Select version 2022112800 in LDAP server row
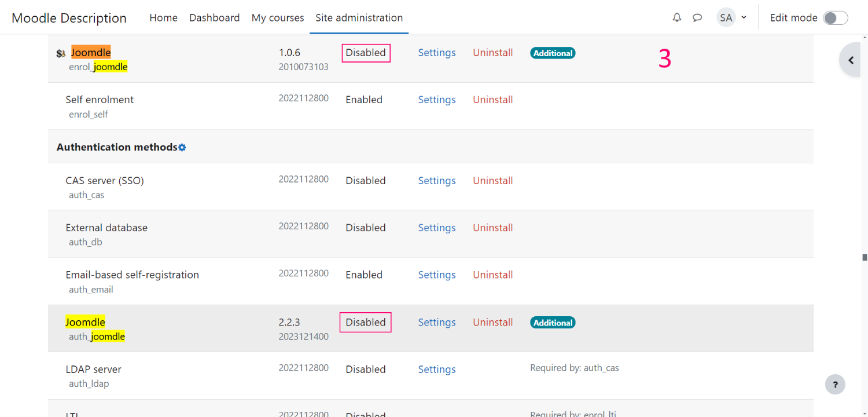This screenshot has width=868, height=417. coord(304,368)
